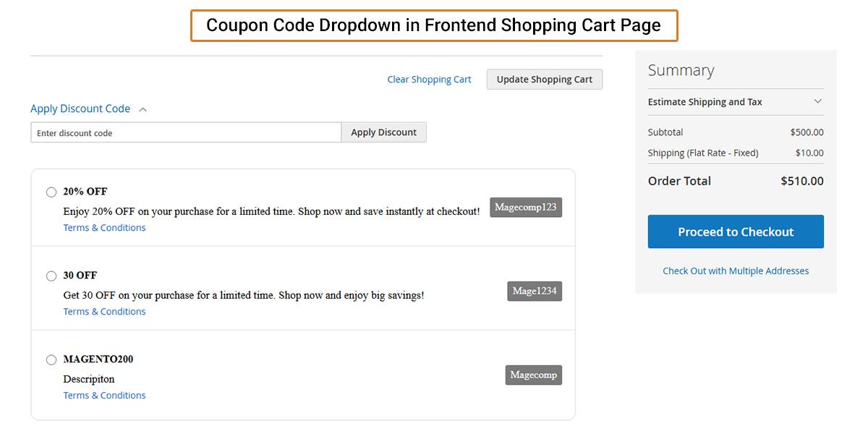The width and height of the screenshot is (868, 434).
Task: Click the Magecomp coupon code badge
Action: click(x=534, y=375)
